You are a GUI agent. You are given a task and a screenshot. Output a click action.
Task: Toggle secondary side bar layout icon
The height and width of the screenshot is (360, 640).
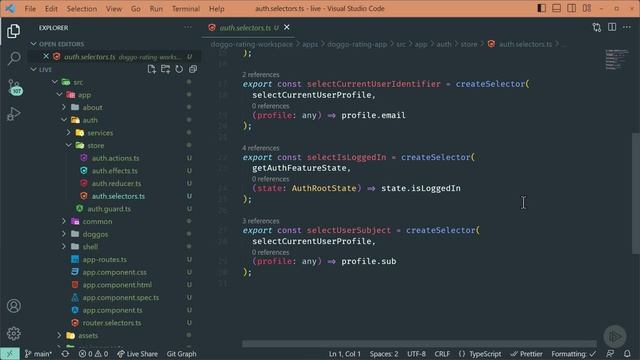(x=571, y=8)
